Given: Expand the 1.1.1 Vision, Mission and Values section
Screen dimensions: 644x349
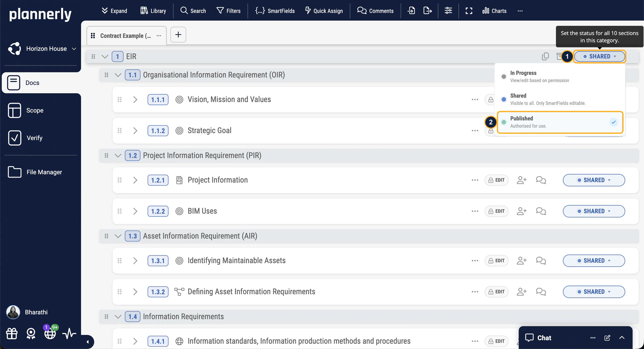Looking at the screenshot, I should (x=135, y=100).
